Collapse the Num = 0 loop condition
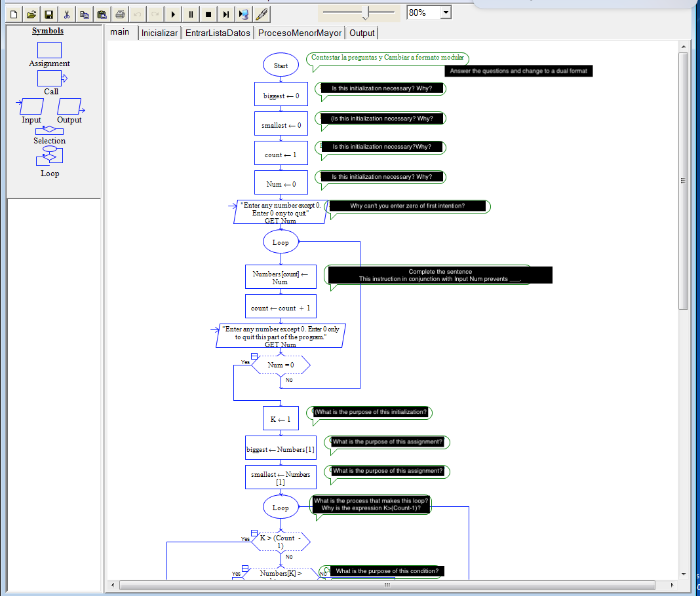This screenshot has width=700, height=596. [x=253, y=355]
